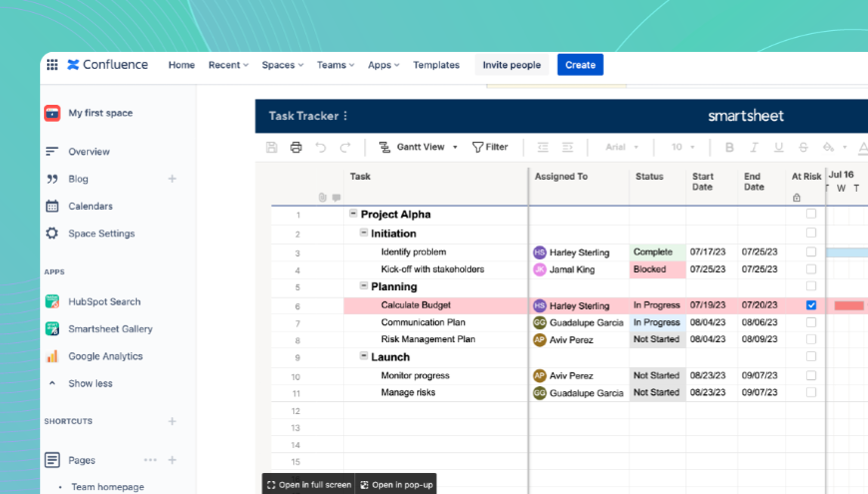Viewport: 868px width, 494px height.
Task: Open the comments column speech icon
Action: (x=336, y=198)
